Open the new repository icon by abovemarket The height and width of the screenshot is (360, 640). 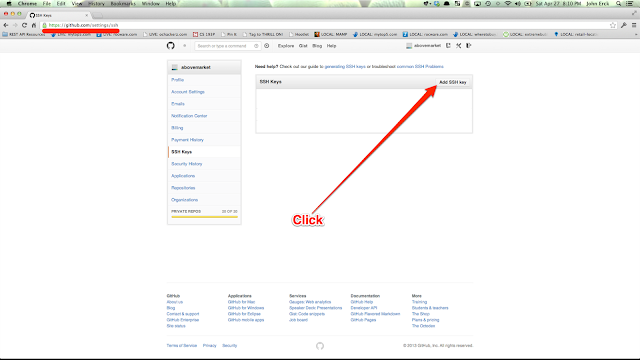point(448,46)
